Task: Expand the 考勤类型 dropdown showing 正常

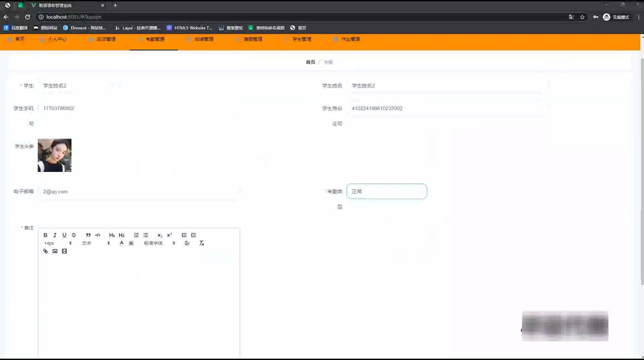Action: pos(387,191)
